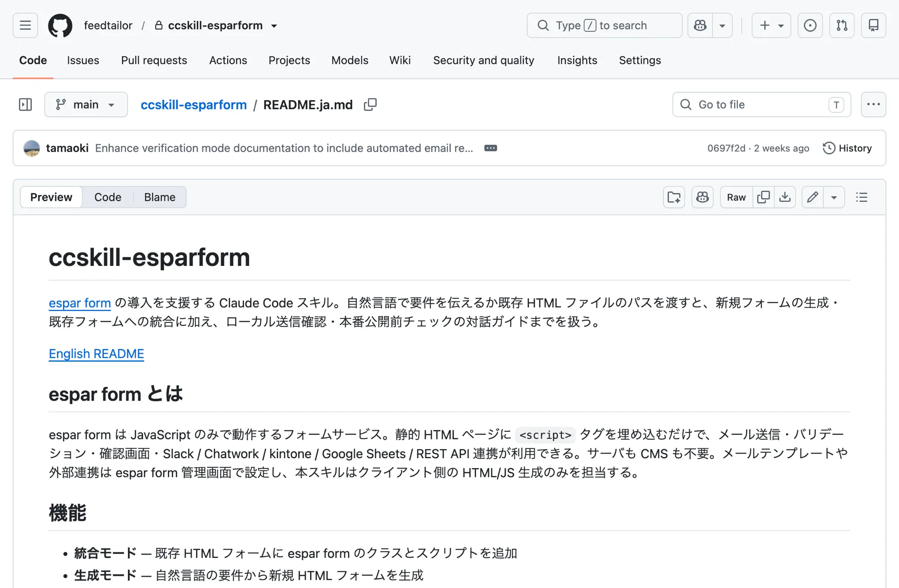Open the Settings tab
This screenshot has height=588, width=899.
click(x=640, y=60)
